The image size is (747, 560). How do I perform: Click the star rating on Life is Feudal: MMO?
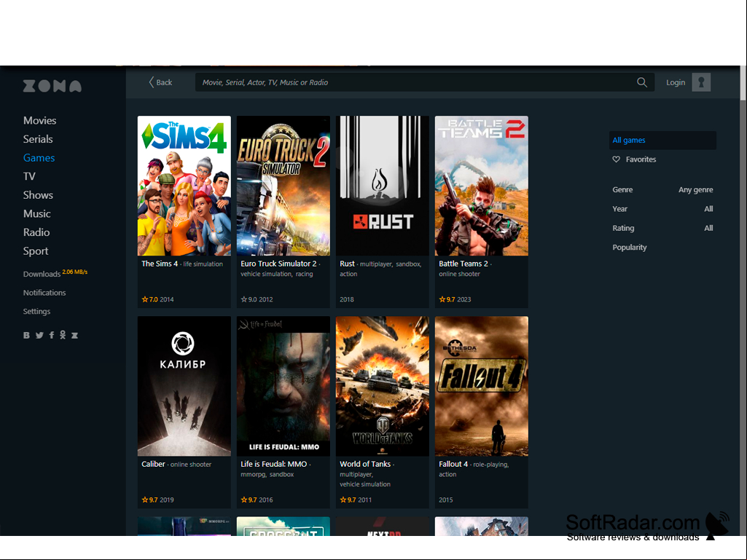click(249, 500)
